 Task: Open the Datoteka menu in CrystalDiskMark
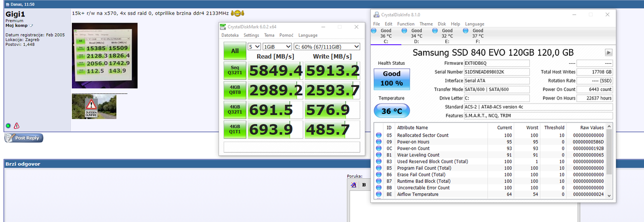pyautogui.click(x=230, y=35)
